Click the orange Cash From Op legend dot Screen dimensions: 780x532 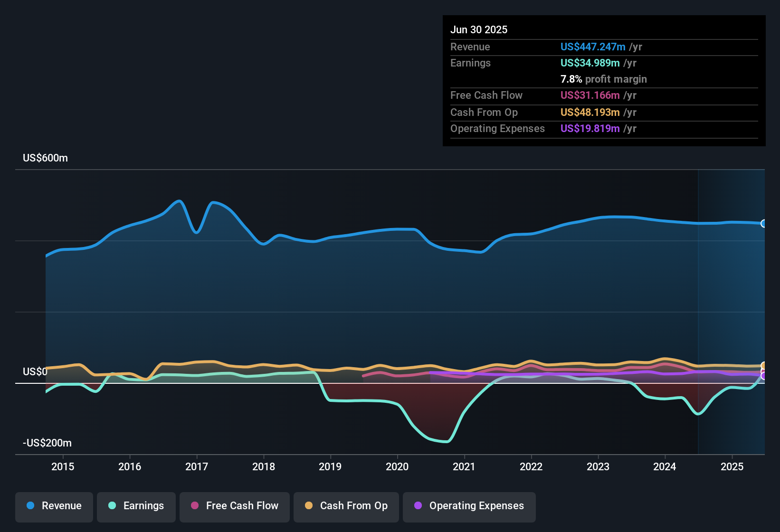pyautogui.click(x=309, y=506)
